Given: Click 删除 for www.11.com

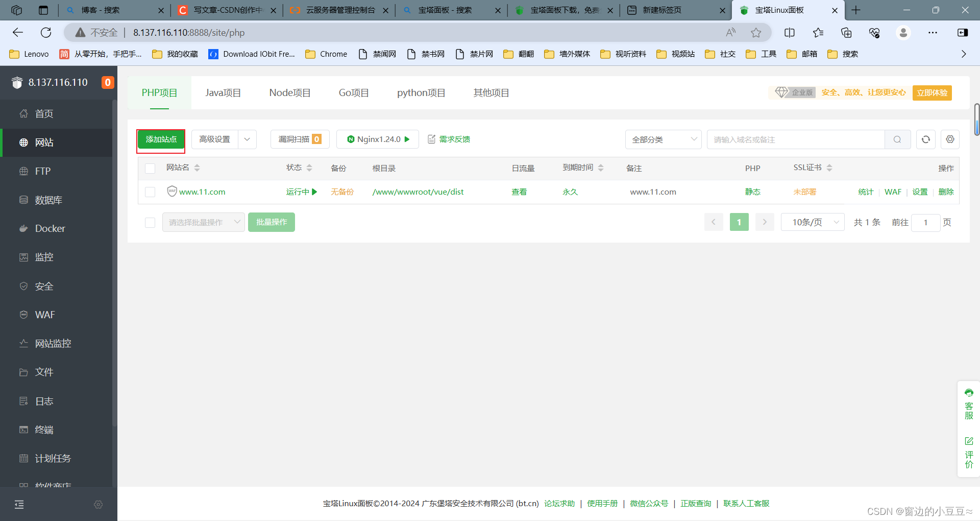Looking at the screenshot, I should click(946, 192).
